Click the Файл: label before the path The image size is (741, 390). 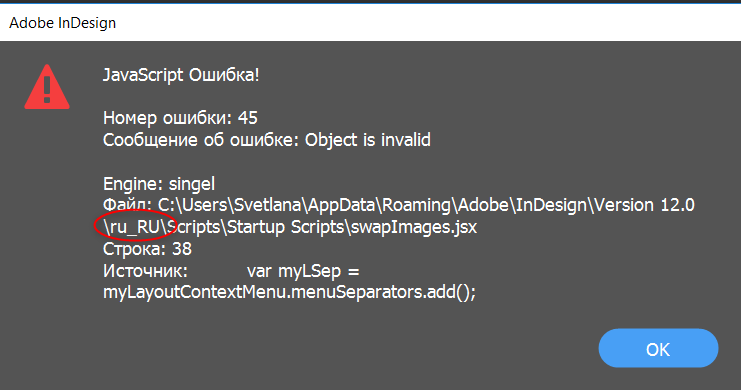[128, 206]
